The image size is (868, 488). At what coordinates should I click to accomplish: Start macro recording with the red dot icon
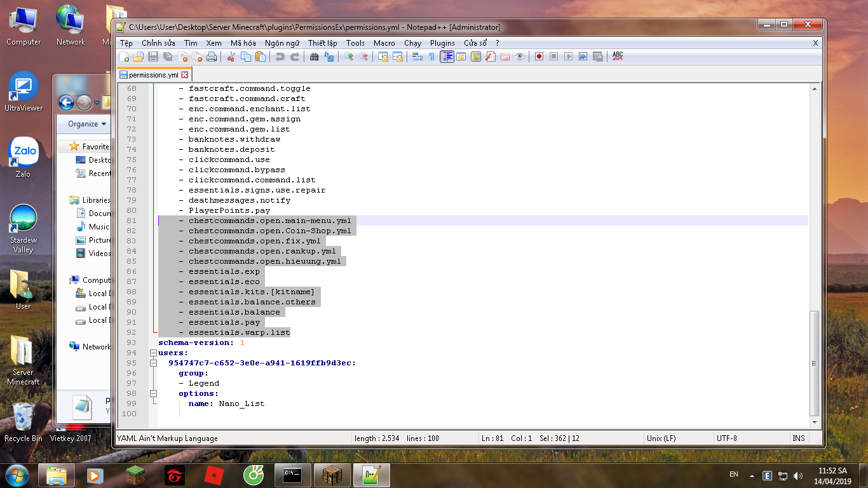click(x=539, y=57)
